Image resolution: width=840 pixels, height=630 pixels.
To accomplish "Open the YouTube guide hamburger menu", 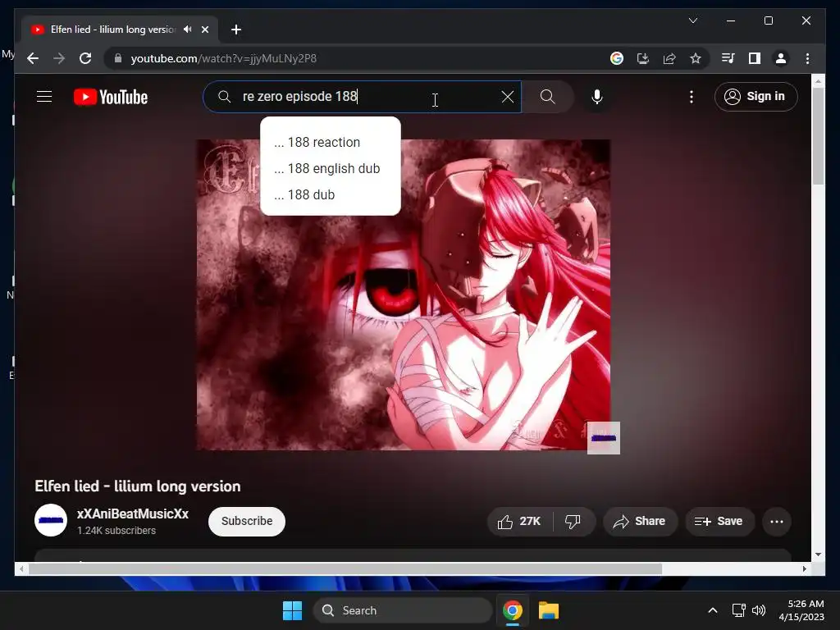I will click(x=44, y=97).
